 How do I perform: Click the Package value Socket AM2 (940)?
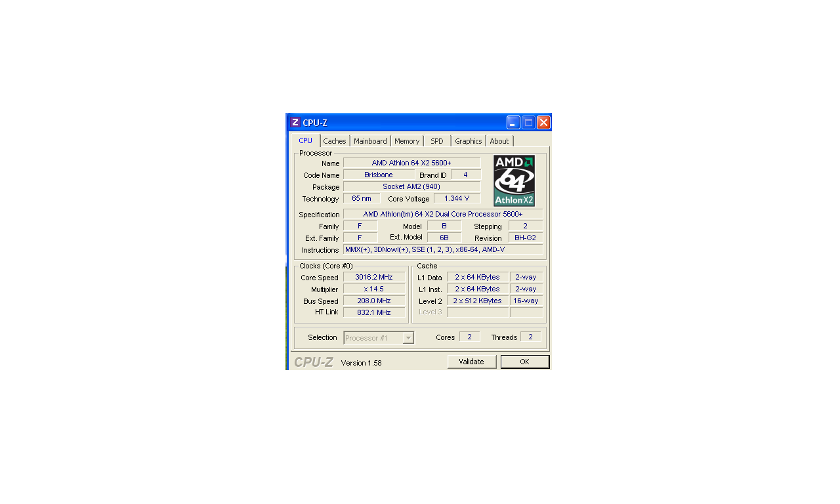(411, 186)
